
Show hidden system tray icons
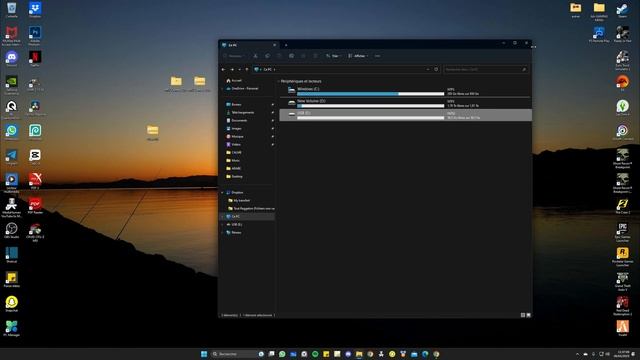pyautogui.click(x=577, y=354)
